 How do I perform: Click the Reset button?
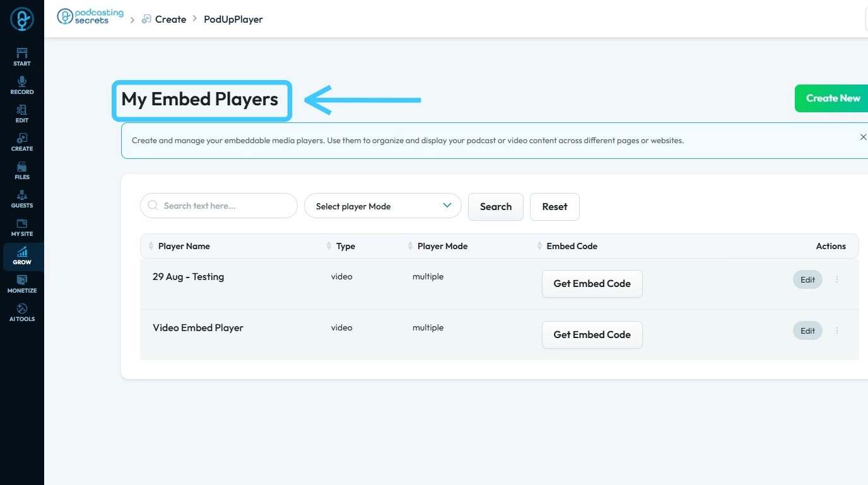(x=554, y=207)
